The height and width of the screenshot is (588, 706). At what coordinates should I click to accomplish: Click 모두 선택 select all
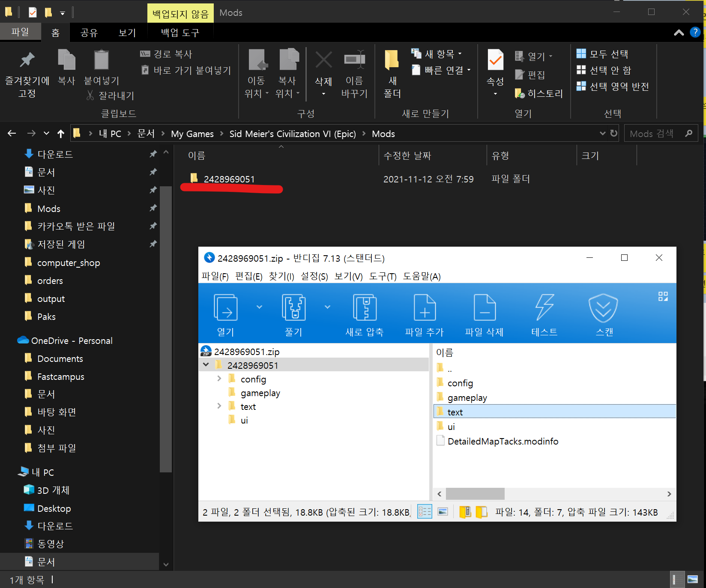602,54
